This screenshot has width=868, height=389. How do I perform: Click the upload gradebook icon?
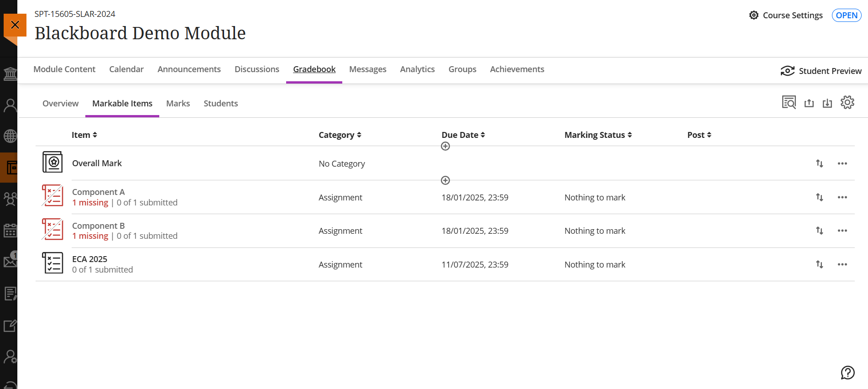tap(809, 103)
